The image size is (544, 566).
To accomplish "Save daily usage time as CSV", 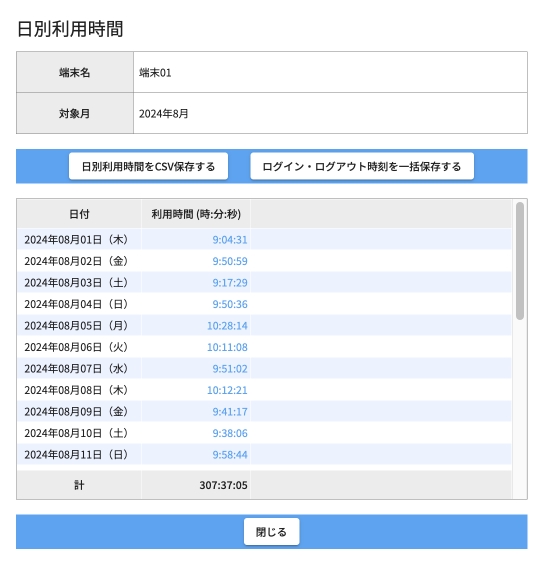I will [x=148, y=166].
